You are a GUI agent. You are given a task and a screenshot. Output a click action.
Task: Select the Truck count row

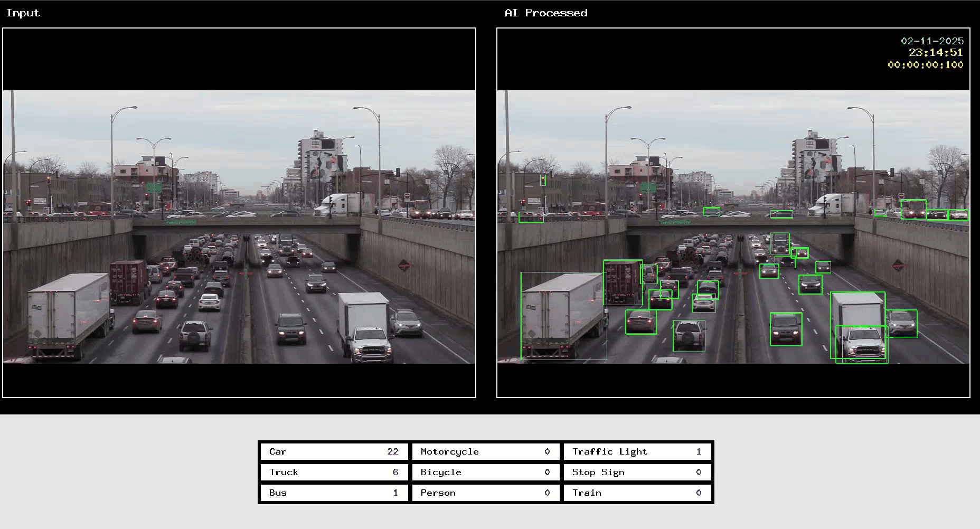coord(334,472)
